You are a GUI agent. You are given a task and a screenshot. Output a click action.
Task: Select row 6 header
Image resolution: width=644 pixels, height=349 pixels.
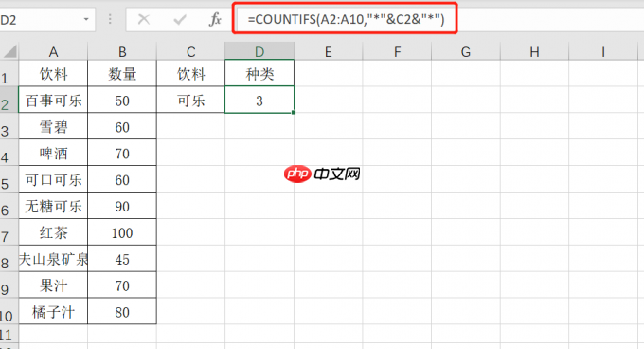9,206
